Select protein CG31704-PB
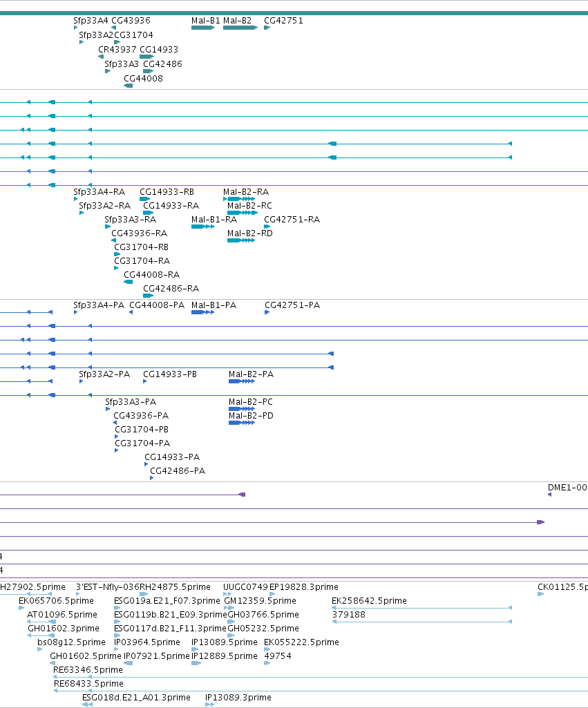This screenshot has height=708, width=588. click(142, 430)
